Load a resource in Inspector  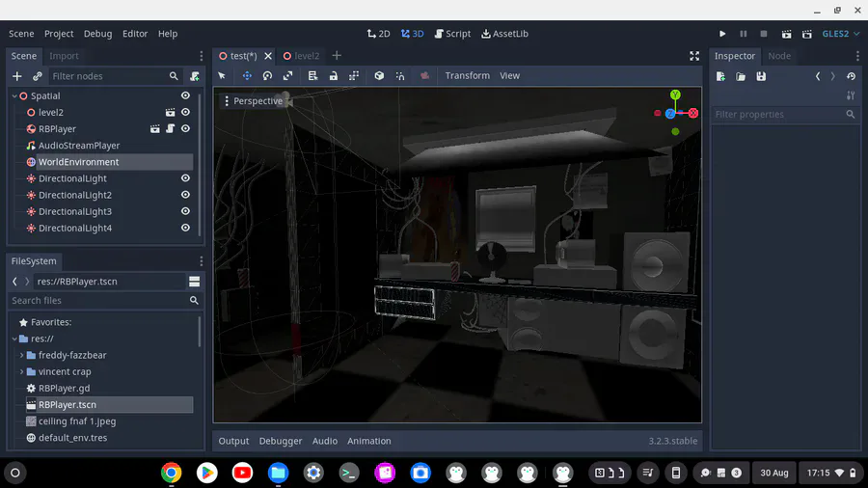(741, 76)
